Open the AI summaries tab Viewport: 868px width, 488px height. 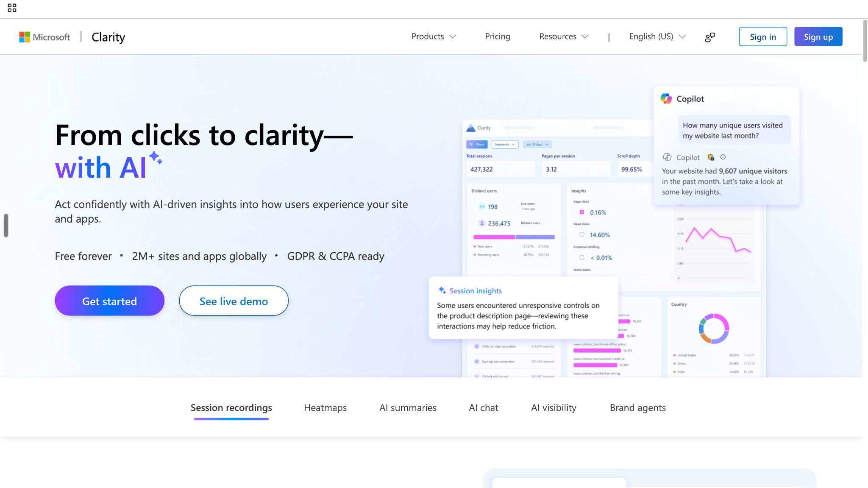[408, 408]
